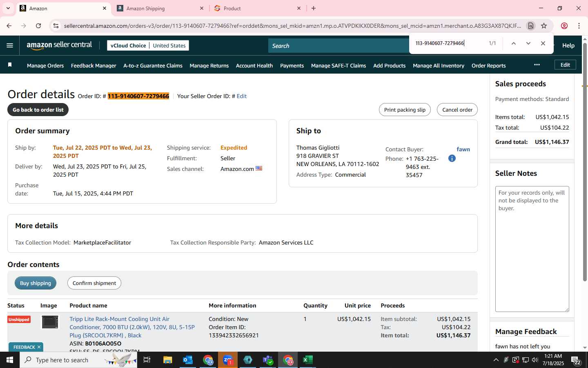Open Payments menu item

point(292,65)
